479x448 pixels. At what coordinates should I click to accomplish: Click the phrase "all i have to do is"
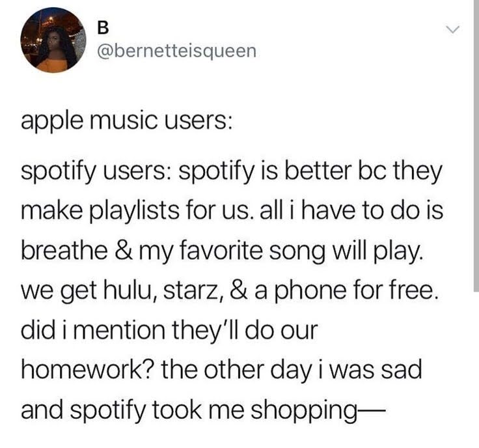point(351,210)
